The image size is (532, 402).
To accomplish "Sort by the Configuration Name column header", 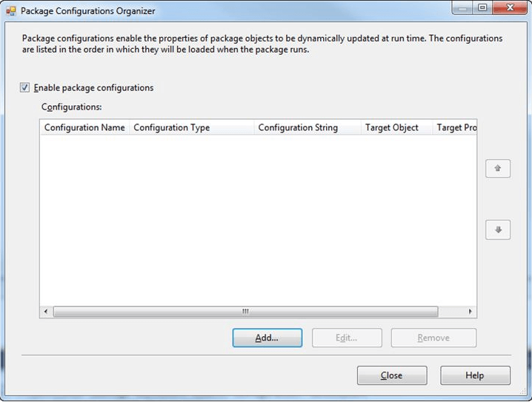I will [84, 128].
